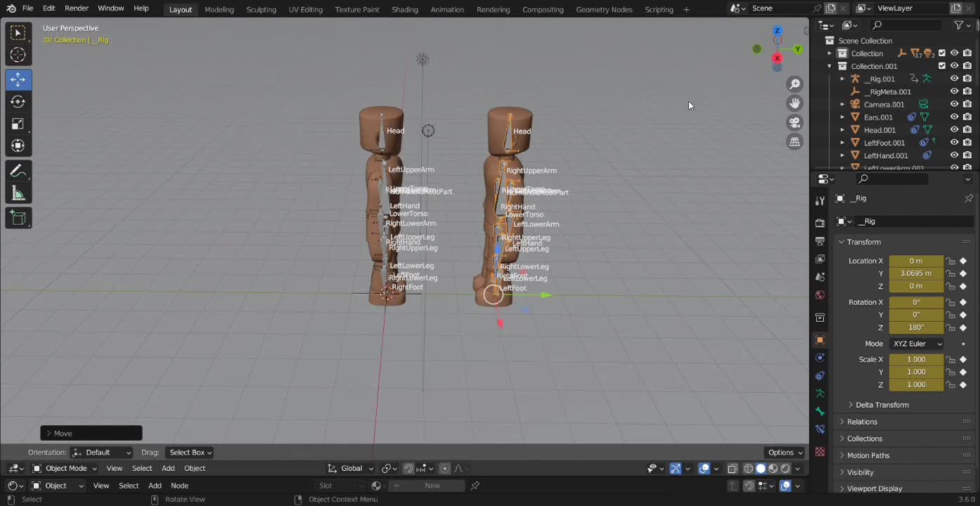Select the Measure tool
Image resolution: width=980 pixels, height=506 pixels.
click(18, 194)
